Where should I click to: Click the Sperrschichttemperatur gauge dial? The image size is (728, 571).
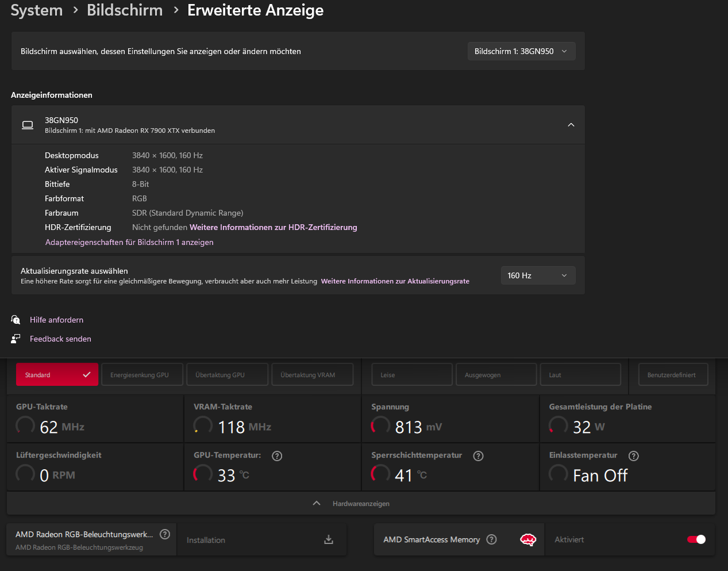coord(380,474)
